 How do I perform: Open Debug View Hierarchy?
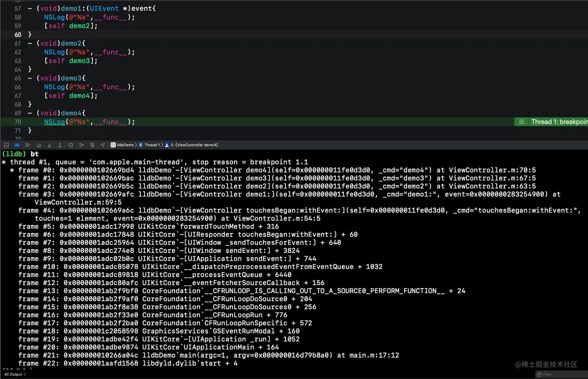[71, 145]
